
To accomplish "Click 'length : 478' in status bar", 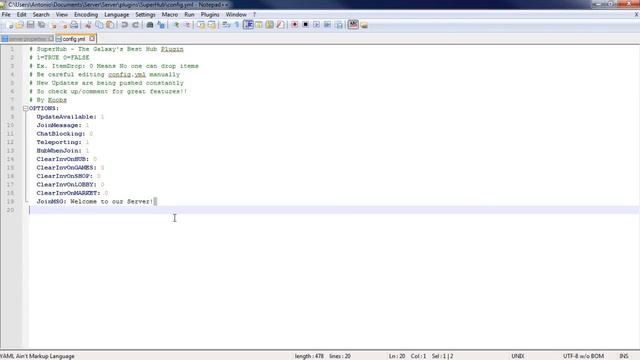I will tap(309, 356).
